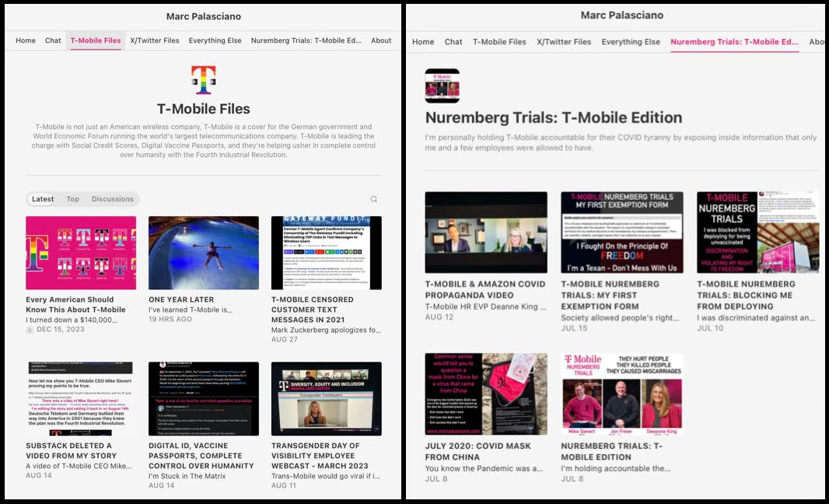829x504 pixels.
Task: Open Digital ID vaccine passports thumbnail
Action: tap(204, 399)
